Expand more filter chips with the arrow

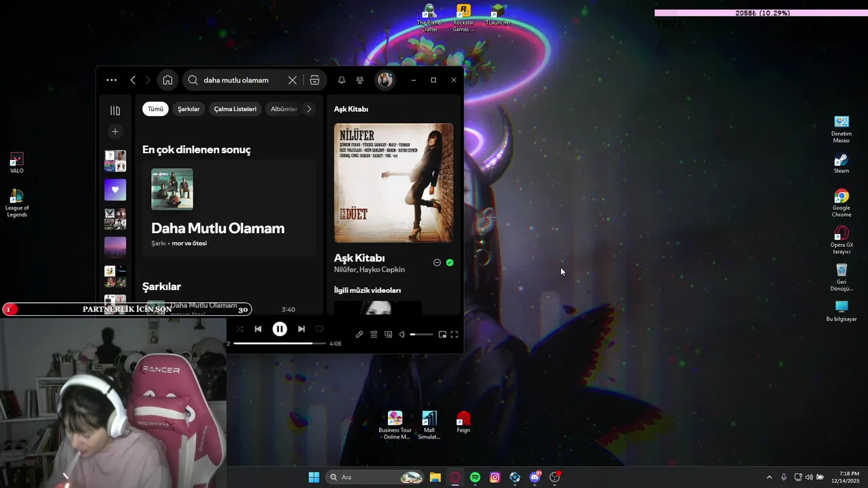309,109
